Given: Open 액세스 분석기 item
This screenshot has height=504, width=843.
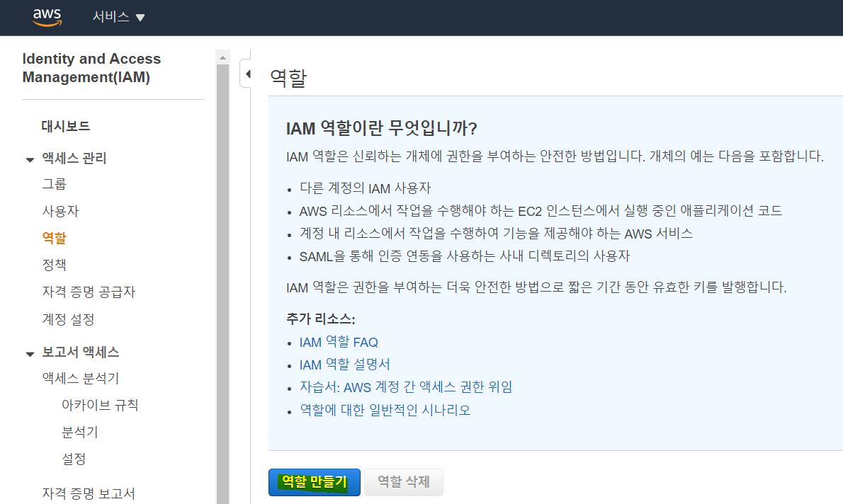Looking at the screenshot, I should click(80, 379).
